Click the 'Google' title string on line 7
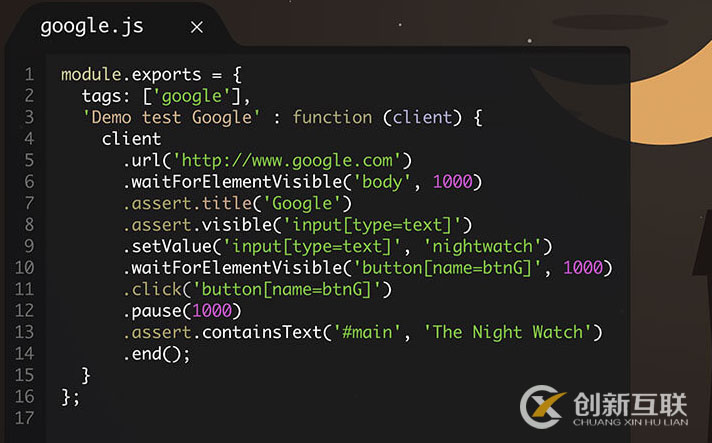 click(x=302, y=203)
